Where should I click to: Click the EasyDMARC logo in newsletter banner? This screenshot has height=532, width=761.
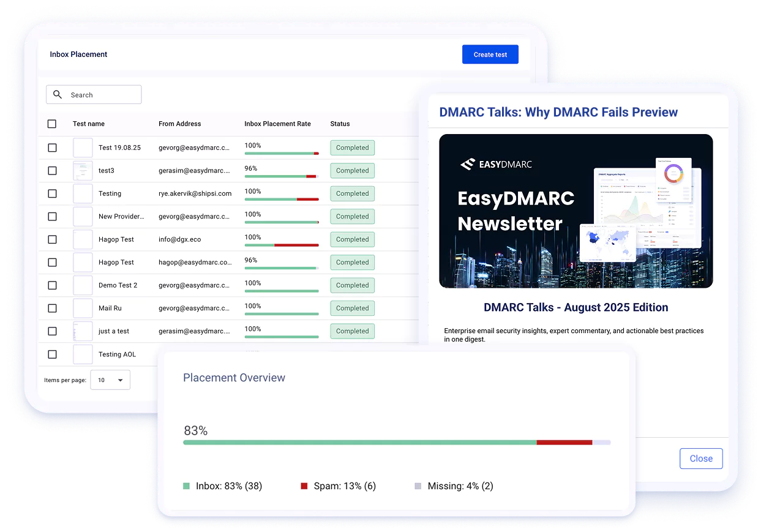pos(496,164)
